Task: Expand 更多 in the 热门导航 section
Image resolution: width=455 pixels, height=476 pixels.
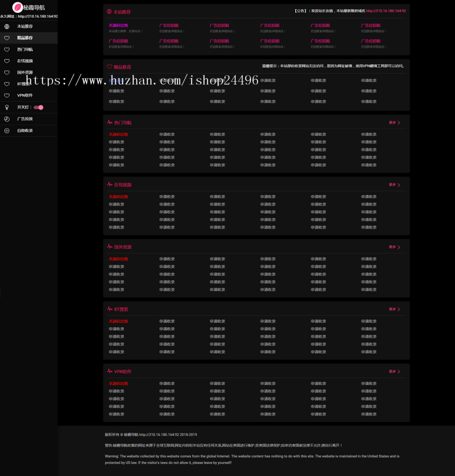Action: pyautogui.click(x=394, y=123)
